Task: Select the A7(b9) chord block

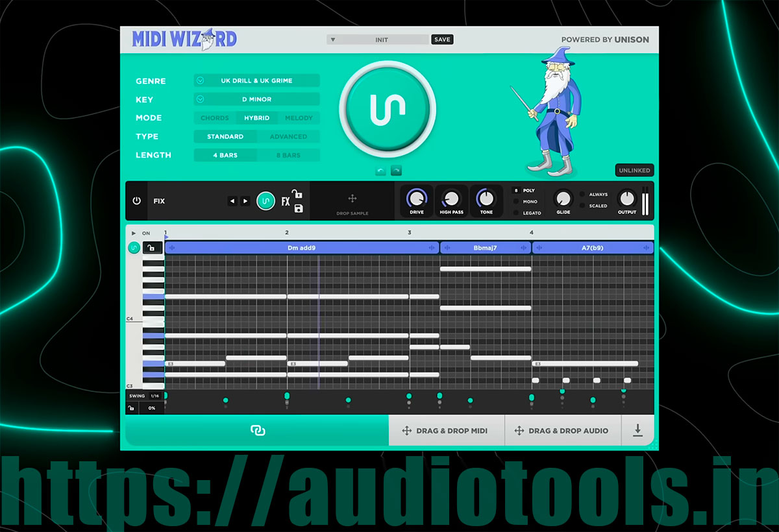Action: 593,248
